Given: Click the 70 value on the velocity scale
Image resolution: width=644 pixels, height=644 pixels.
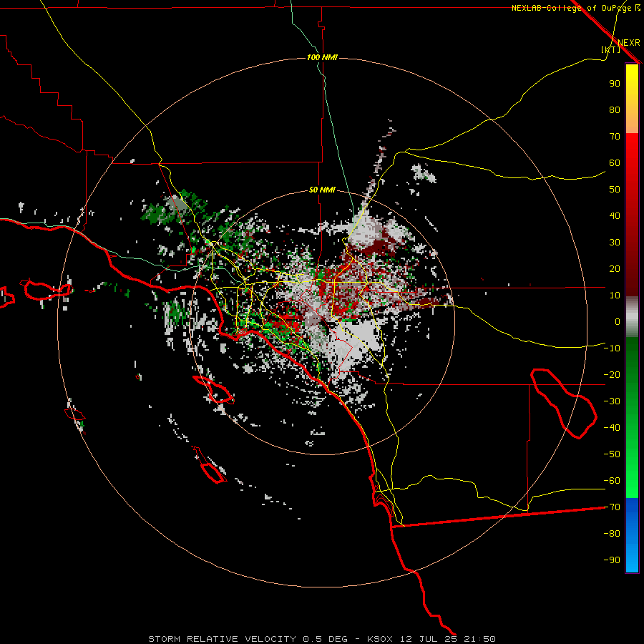Looking at the screenshot, I should click(x=615, y=137).
